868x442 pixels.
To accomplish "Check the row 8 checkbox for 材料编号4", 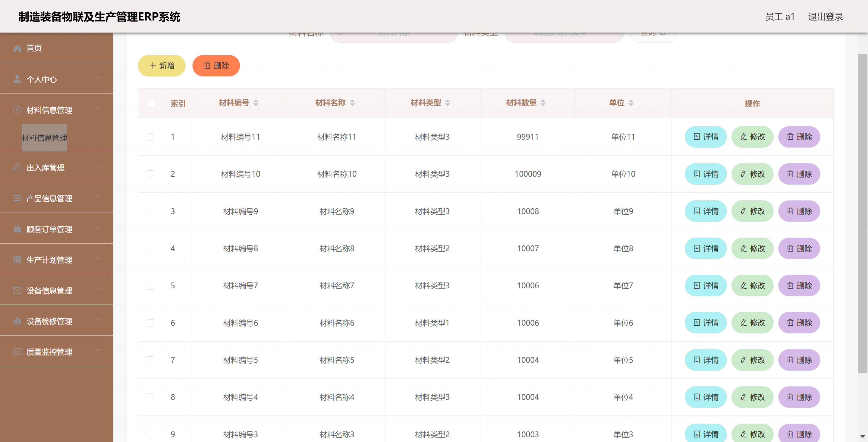I will (151, 397).
